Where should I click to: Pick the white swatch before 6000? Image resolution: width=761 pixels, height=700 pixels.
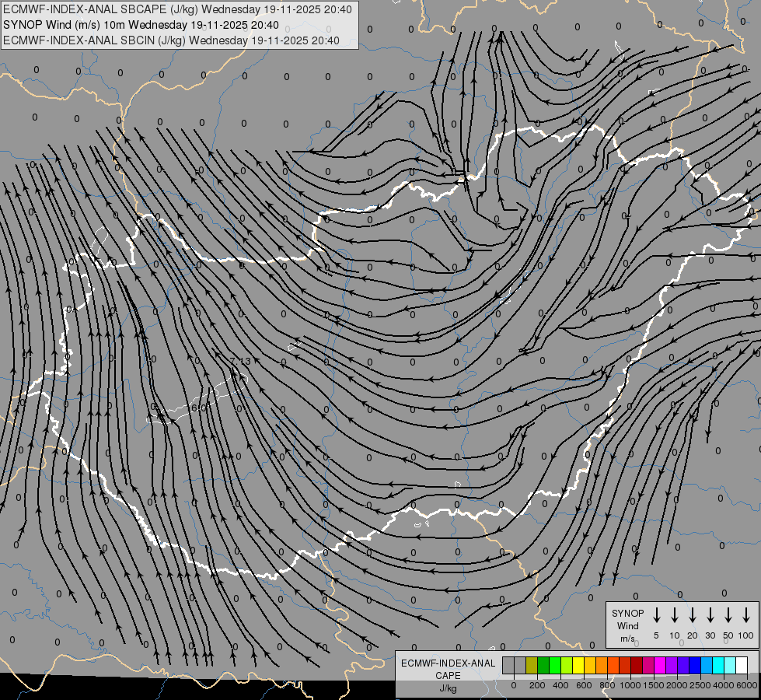tap(741, 665)
